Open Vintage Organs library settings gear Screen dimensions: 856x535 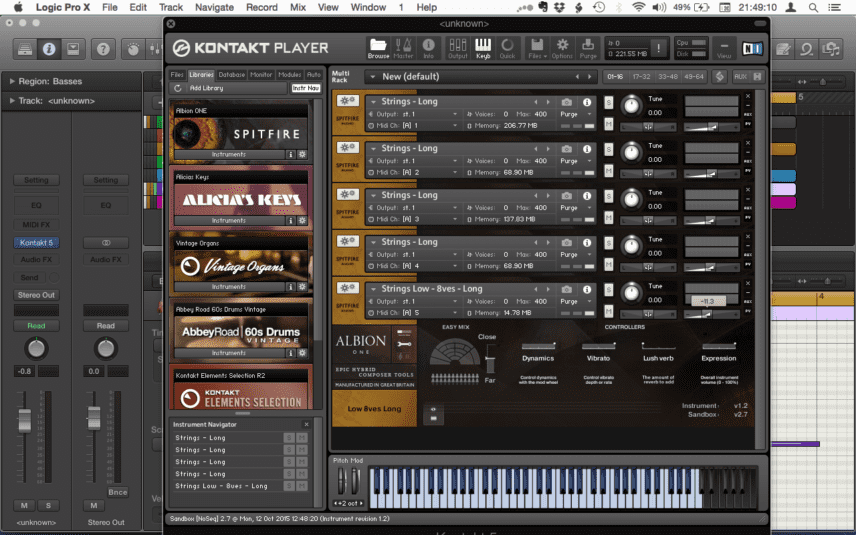click(x=302, y=287)
